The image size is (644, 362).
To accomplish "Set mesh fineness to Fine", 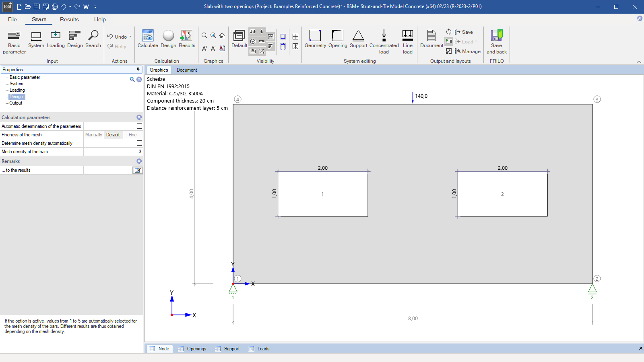I will click(x=133, y=135).
